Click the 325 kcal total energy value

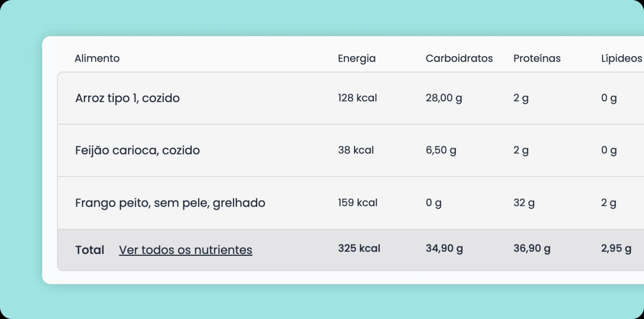(359, 248)
